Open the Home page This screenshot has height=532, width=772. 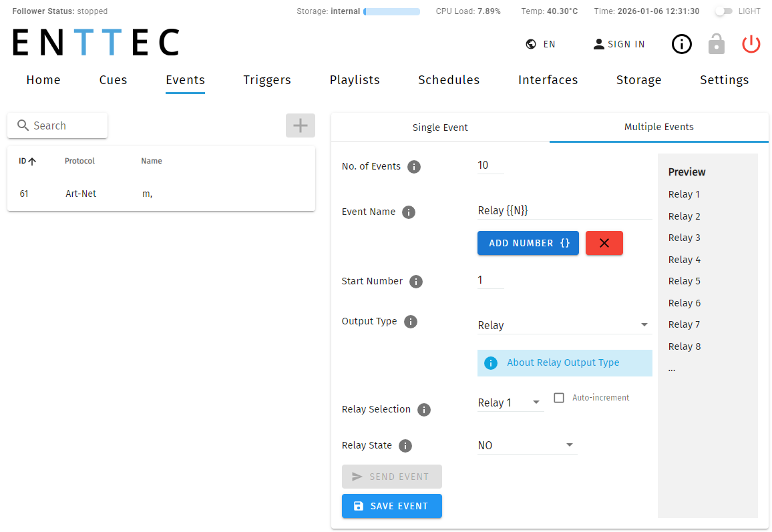[x=43, y=79]
